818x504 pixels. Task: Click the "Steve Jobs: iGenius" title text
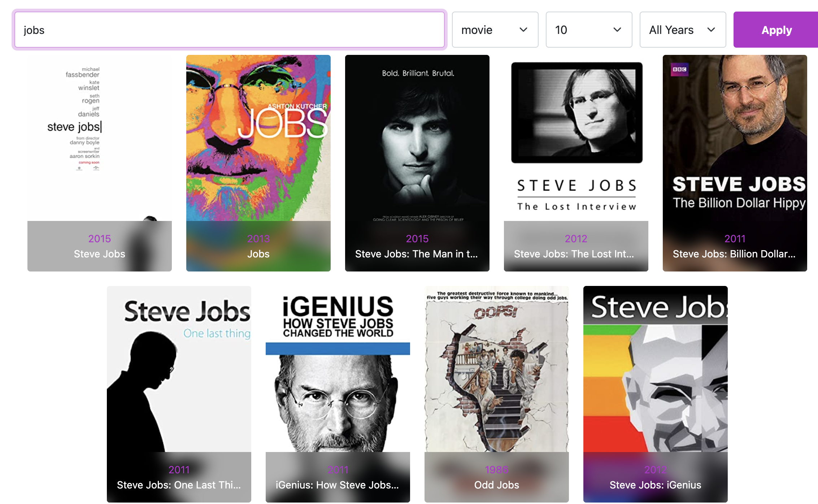click(x=656, y=485)
